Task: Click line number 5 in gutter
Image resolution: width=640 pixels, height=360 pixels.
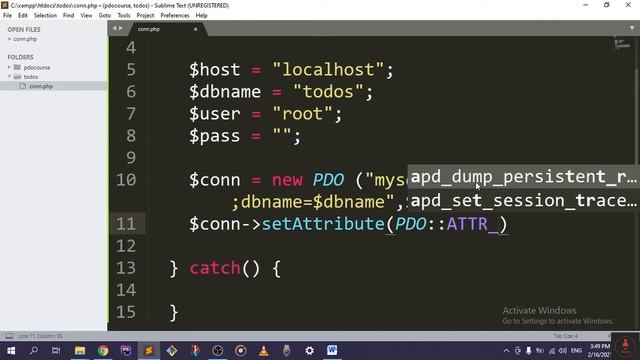Action: coord(131,70)
